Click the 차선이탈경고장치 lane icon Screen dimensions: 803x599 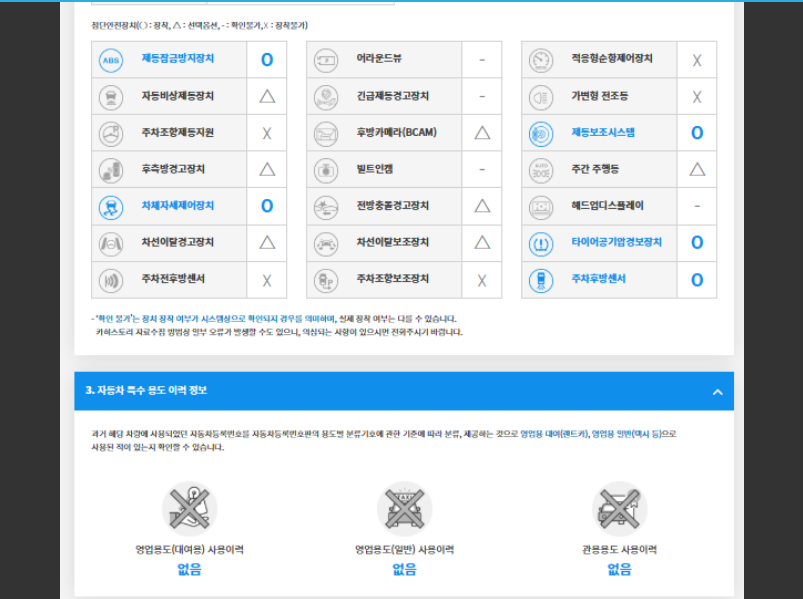tap(111, 243)
